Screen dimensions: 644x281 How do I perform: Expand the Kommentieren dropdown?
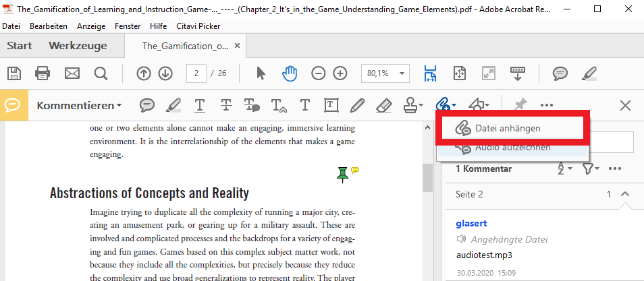point(79,106)
